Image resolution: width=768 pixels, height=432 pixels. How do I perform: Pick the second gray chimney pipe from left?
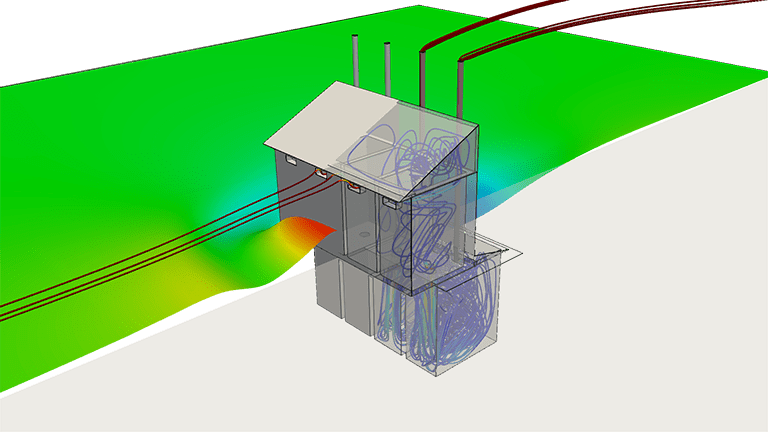387,69
